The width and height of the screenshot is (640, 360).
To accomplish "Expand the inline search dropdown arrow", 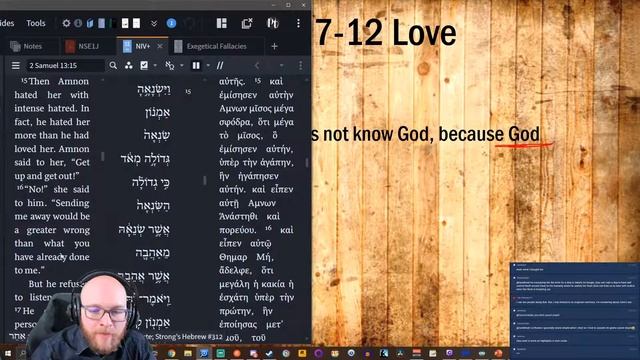I will (x=182, y=65).
